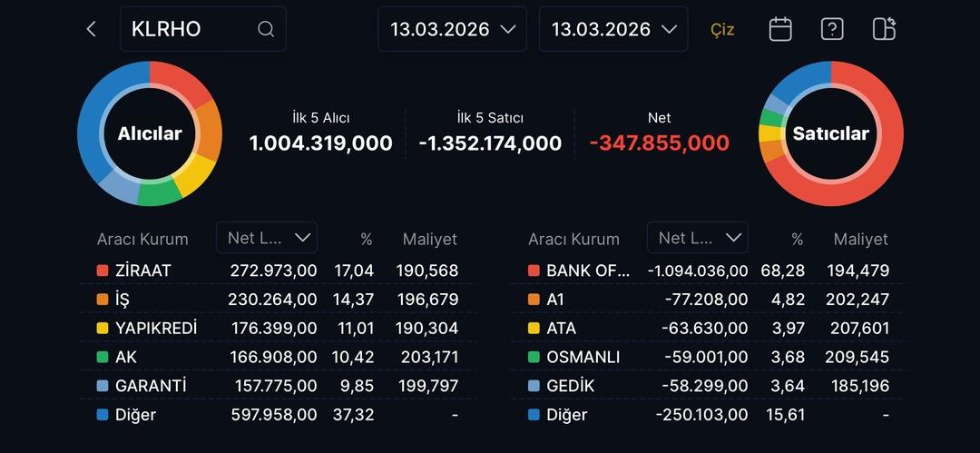
Task: Click the Satıcılar donut chart
Action: [x=830, y=133]
